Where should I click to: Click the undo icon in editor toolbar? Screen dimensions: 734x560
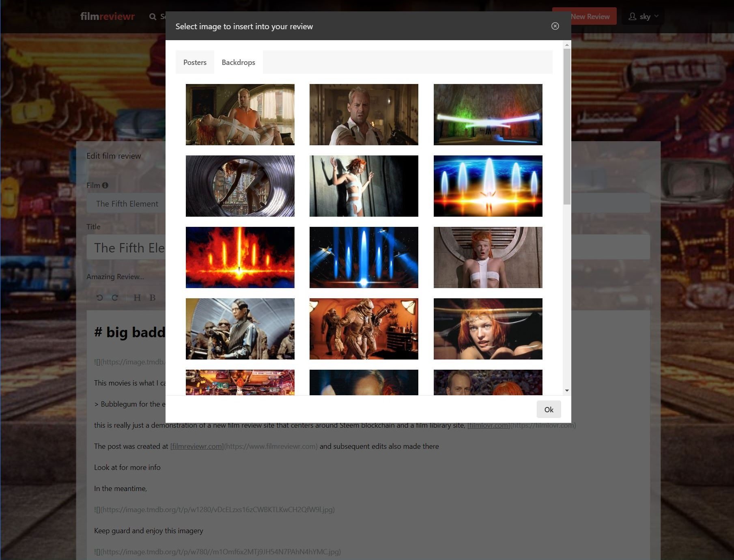coord(99,297)
